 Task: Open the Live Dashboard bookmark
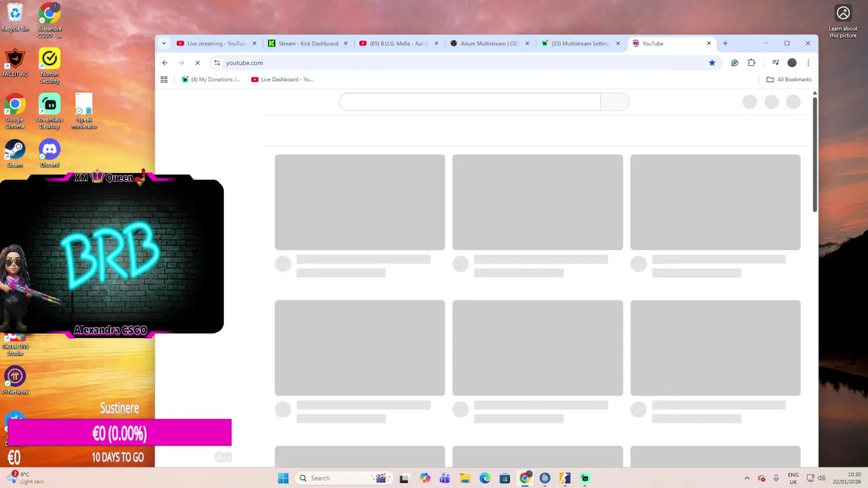click(282, 79)
